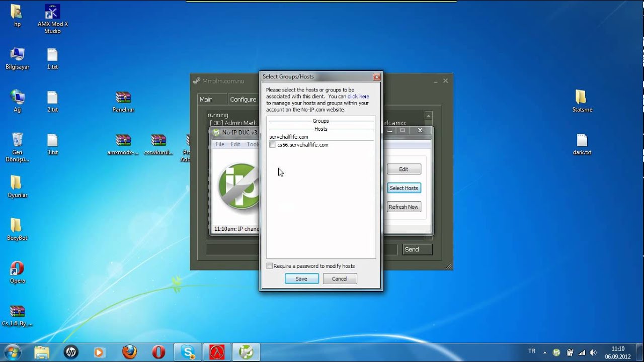The width and height of the screenshot is (644, 362).
Task: Click Send in the Mmolm.com.nu window
Action: click(417, 249)
